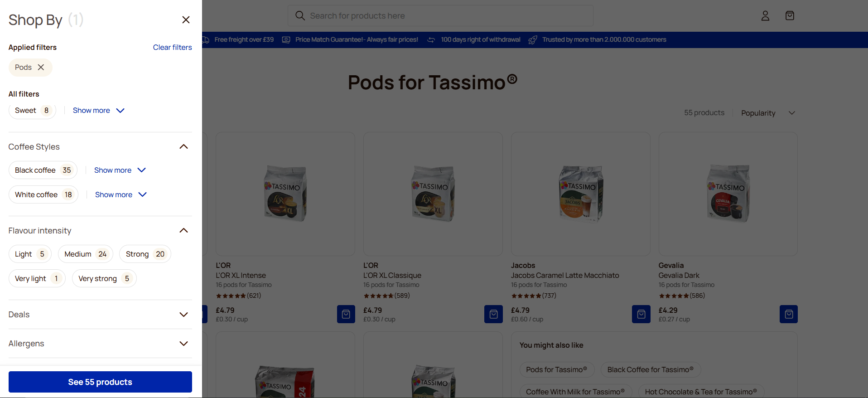Viewport: 868px width, 398px height.
Task: Open the Popularity sort dropdown
Action: point(768,113)
